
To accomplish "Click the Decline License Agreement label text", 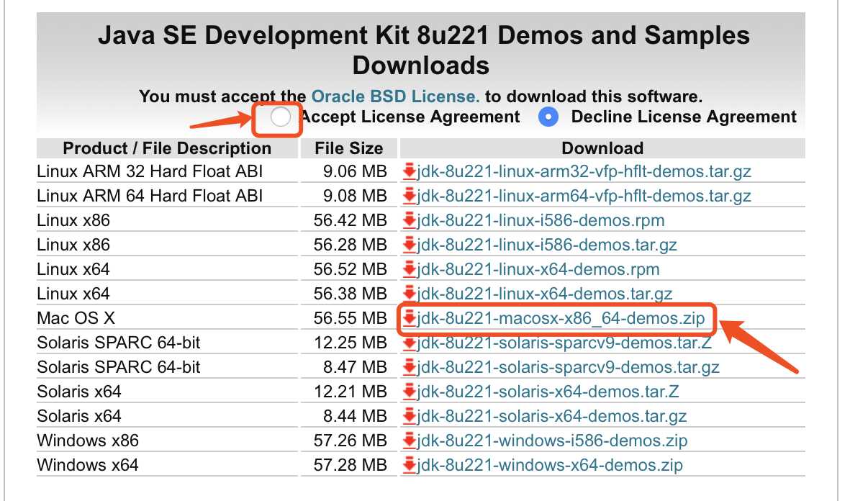I will click(x=684, y=117).
